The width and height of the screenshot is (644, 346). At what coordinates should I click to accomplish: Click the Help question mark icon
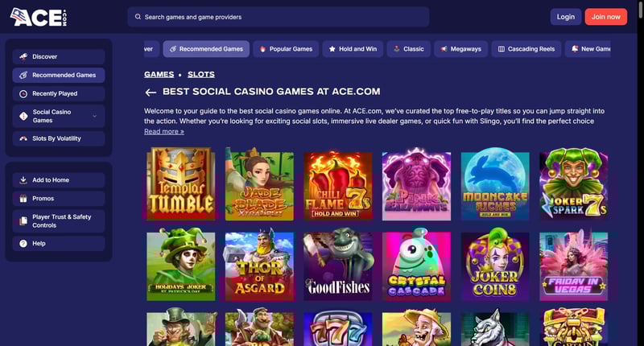click(x=23, y=243)
